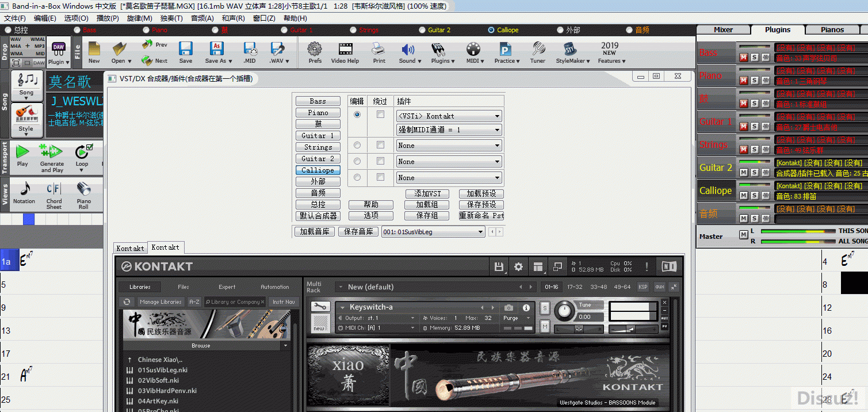Click the Library or Company search field
This screenshot has width=868, height=412.
click(x=235, y=302)
